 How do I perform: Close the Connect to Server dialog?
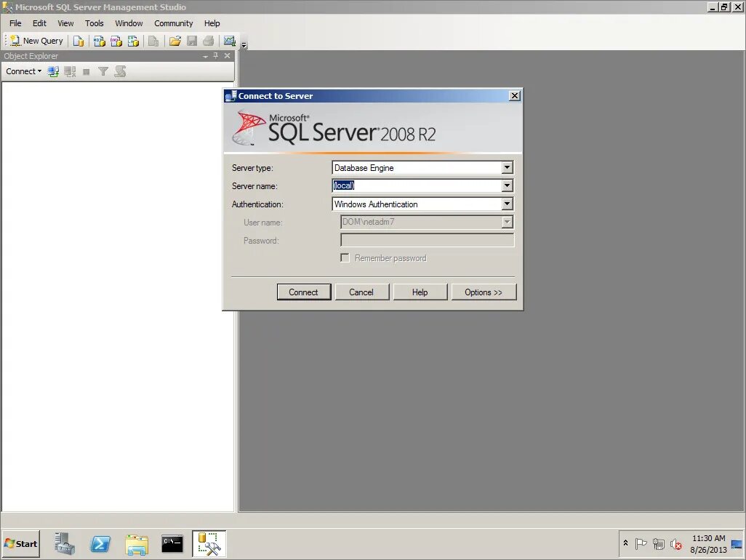[514, 95]
